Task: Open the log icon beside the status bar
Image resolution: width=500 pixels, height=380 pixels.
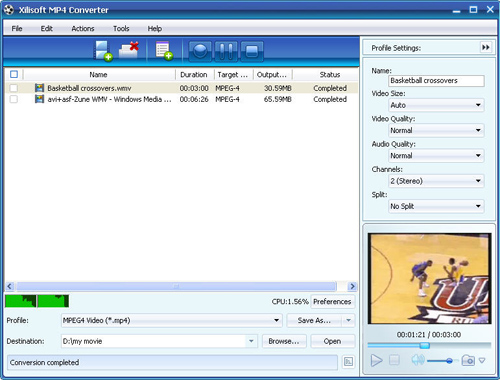Action: click(348, 362)
